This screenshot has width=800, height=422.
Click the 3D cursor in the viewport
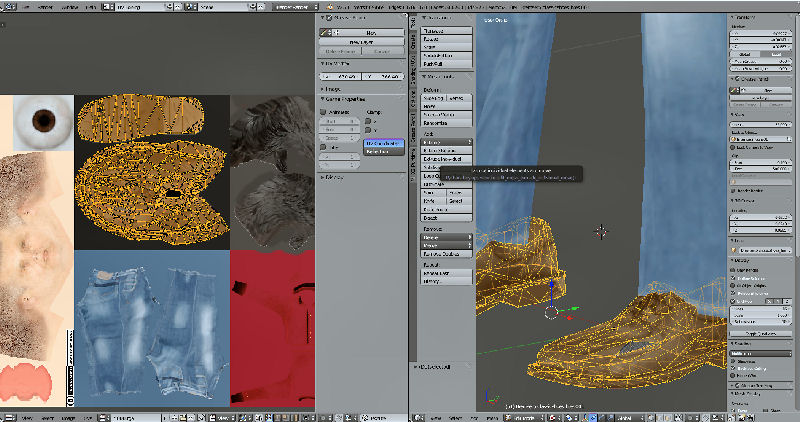(x=602, y=232)
